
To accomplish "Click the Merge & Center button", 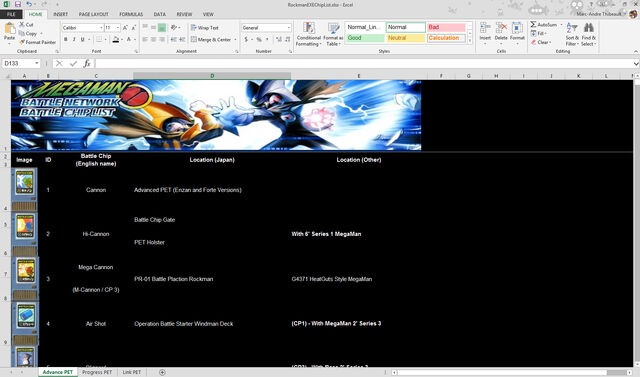I will [x=211, y=40].
